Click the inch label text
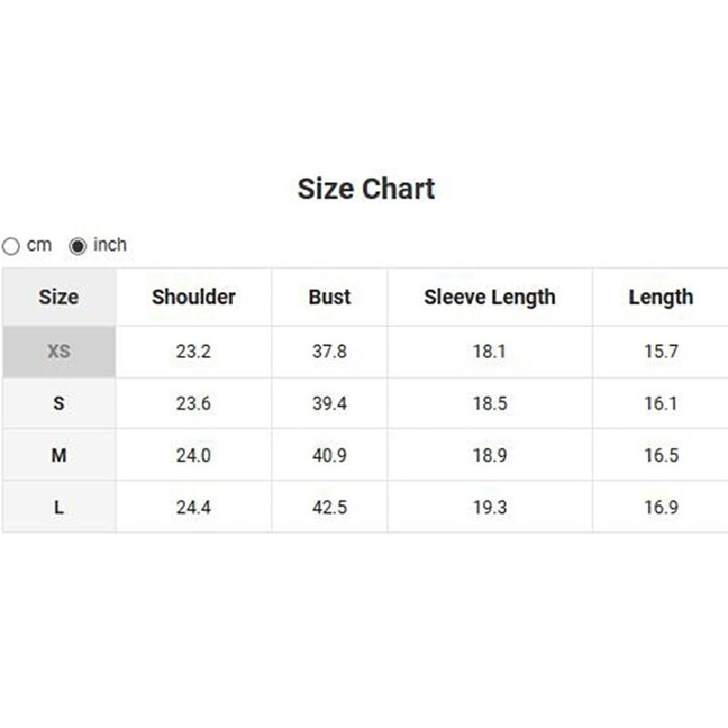 [109, 245]
